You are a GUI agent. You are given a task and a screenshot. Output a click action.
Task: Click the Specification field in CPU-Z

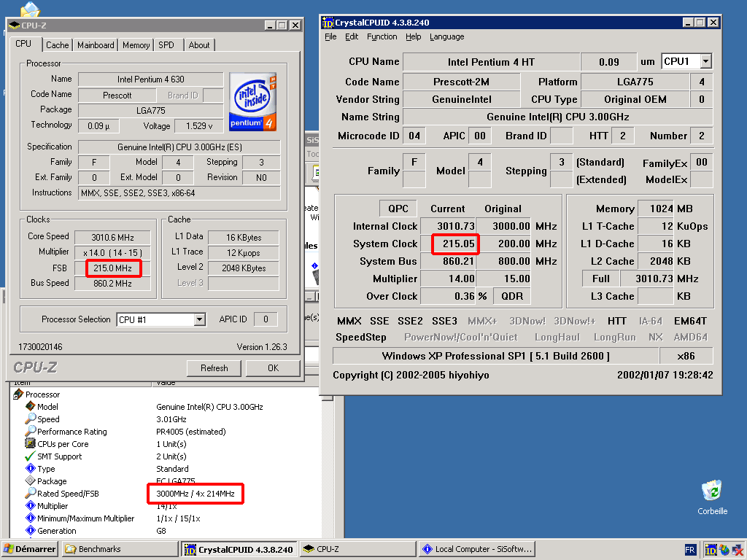click(179, 147)
